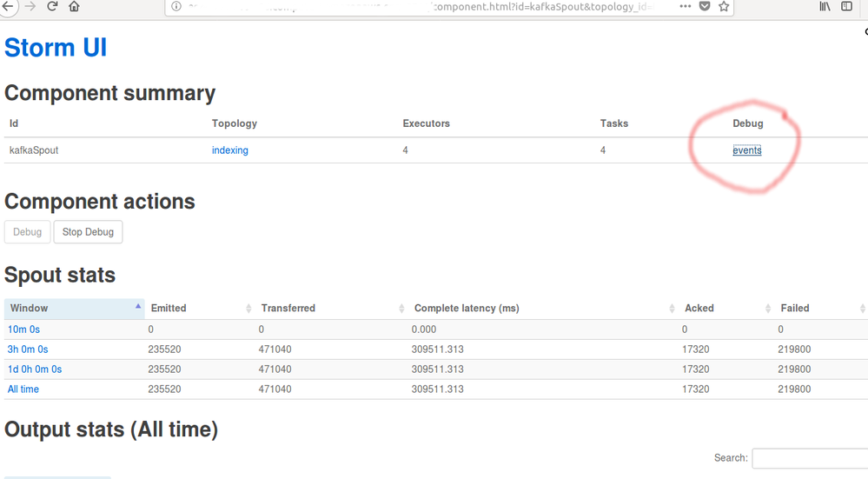Reload the page with refresh icon
This screenshot has width=868, height=479.
click(52, 7)
